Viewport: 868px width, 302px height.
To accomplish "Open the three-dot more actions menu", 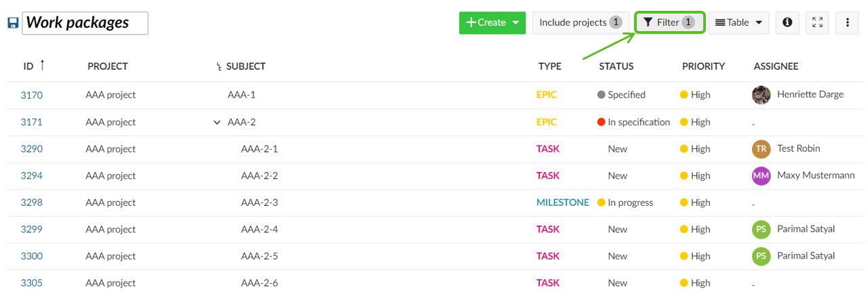I will (x=847, y=22).
